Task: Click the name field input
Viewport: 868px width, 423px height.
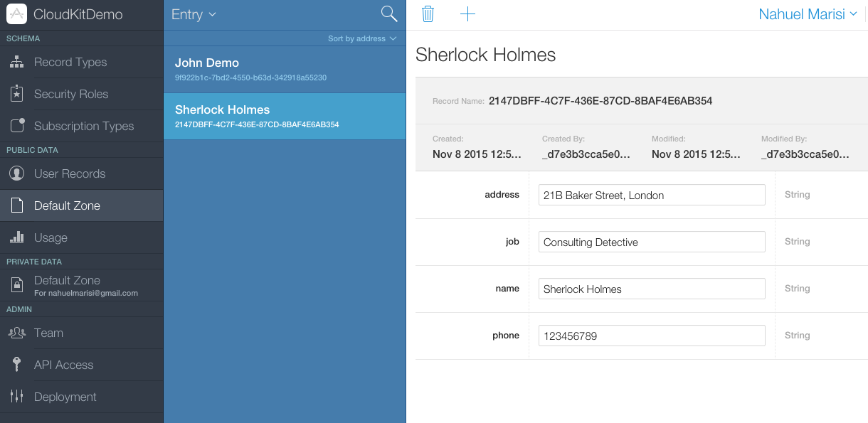Action: click(652, 289)
